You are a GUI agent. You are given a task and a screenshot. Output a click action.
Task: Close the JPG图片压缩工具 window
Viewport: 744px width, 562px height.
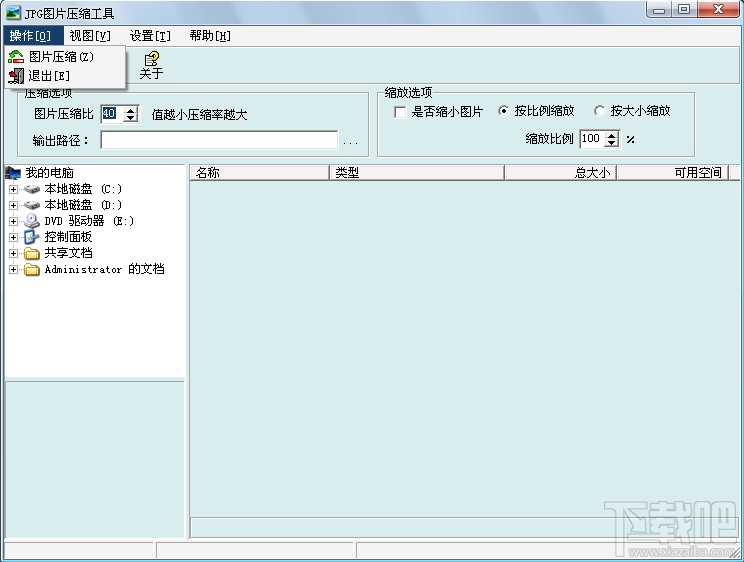[x=718, y=9]
